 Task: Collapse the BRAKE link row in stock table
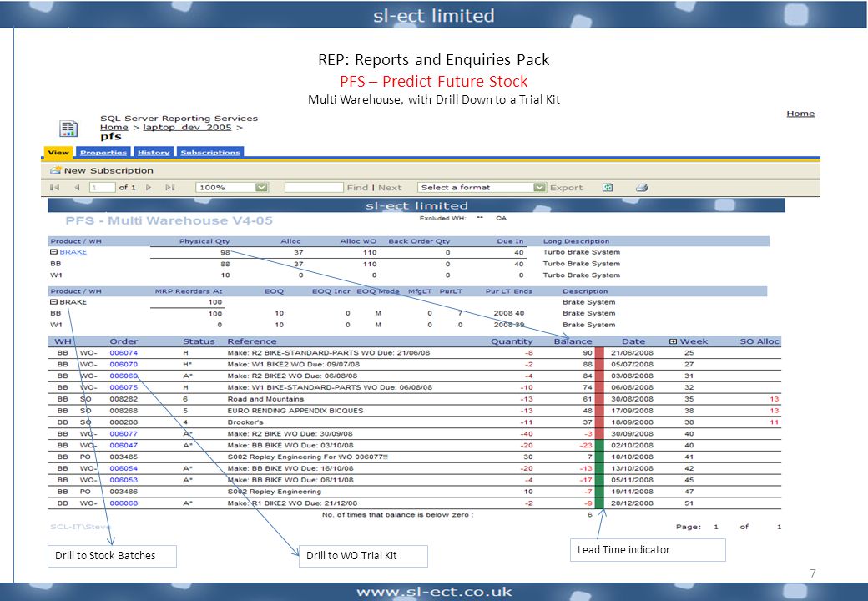53,252
